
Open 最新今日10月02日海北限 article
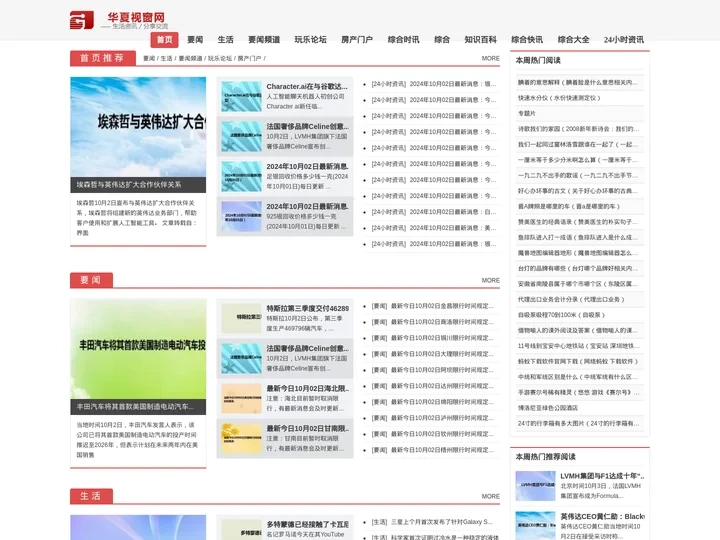point(307,388)
